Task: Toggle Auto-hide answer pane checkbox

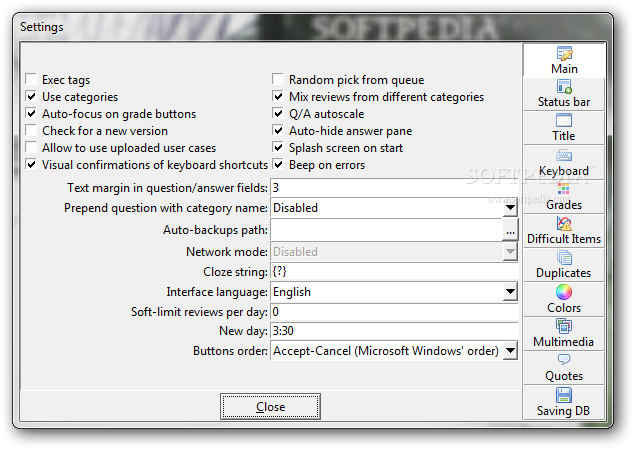Action: pos(278,130)
